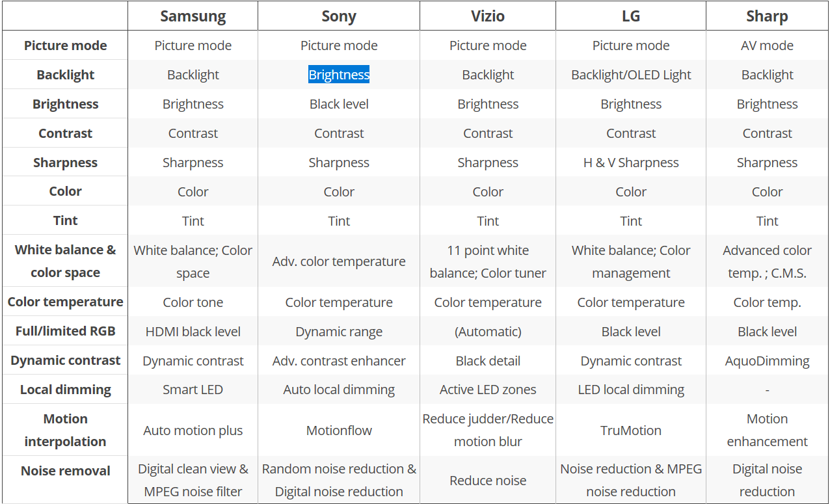Viewport: 830px width, 504px height.
Task: Click the AV mode cell under Sharp
Action: 767,46
